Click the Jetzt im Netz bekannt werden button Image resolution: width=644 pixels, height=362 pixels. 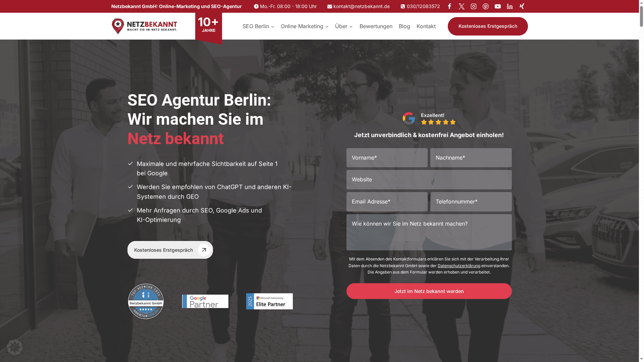click(x=429, y=291)
